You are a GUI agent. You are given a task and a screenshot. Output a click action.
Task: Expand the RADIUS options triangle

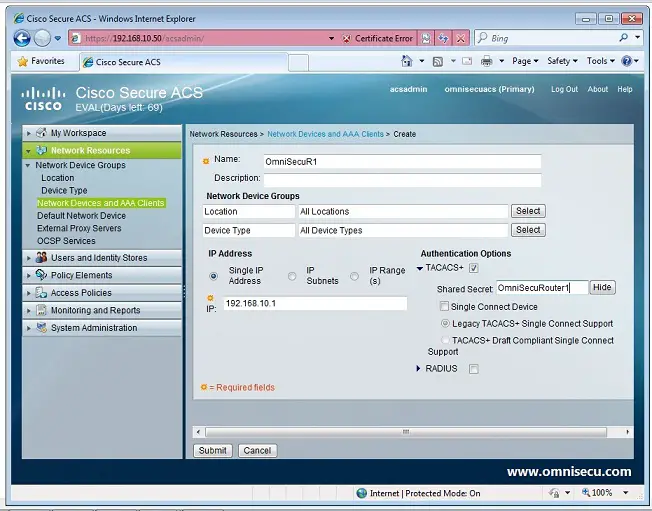[418, 368]
